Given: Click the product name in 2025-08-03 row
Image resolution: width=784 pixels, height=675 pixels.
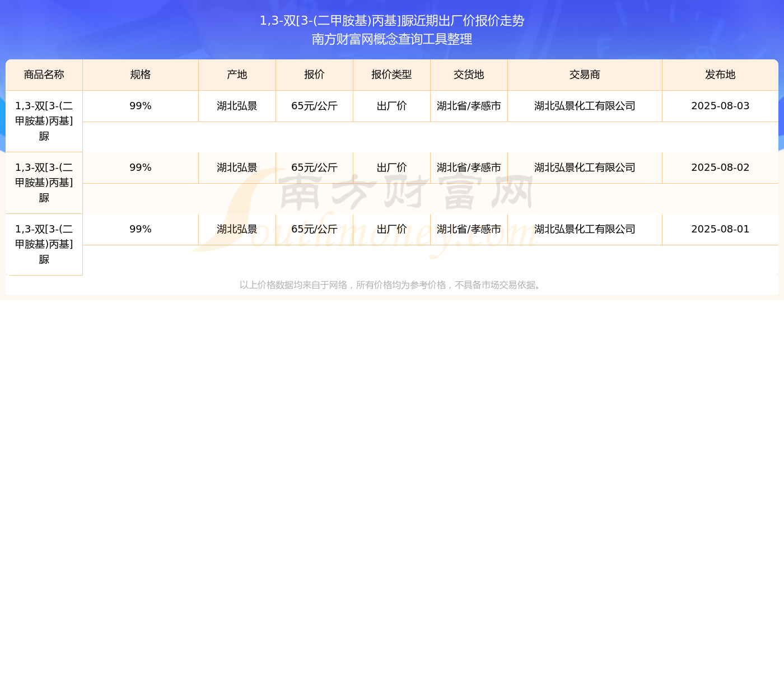Looking at the screenshot, I should pyautogui.click(x=44, y=121).
